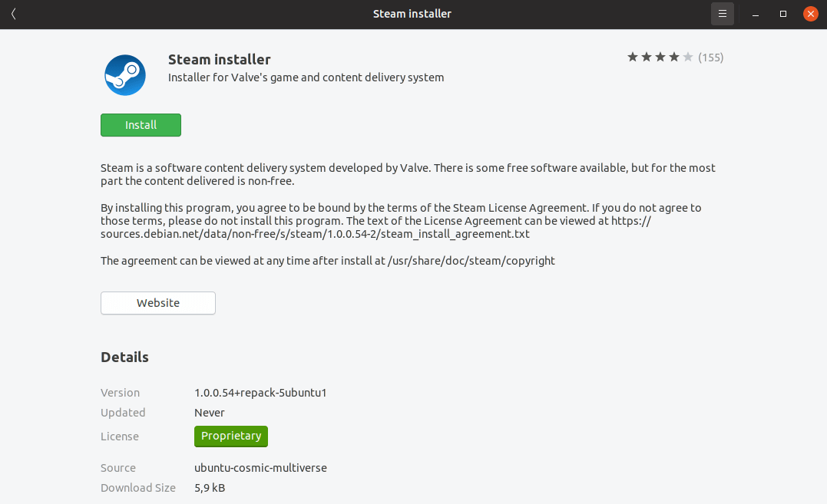
Task: Click the Proprietary license badge
Action: [x=231, y=436]
